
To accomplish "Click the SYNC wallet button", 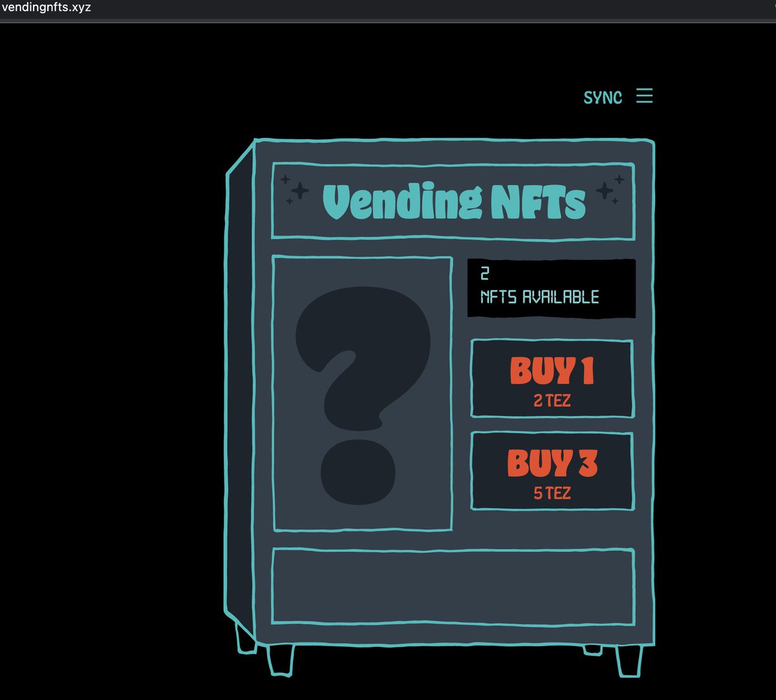I will (x=603, y=96).
